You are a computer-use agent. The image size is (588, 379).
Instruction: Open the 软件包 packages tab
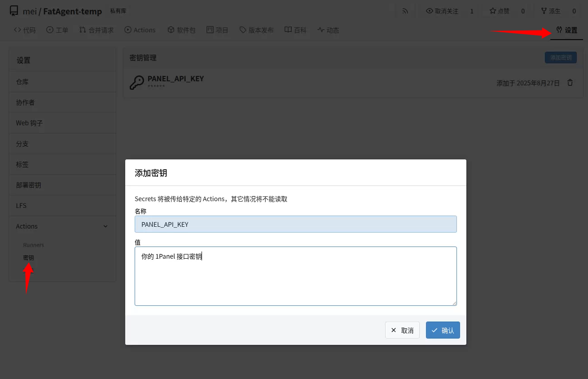pyautogui.click(x=181, y=30)
